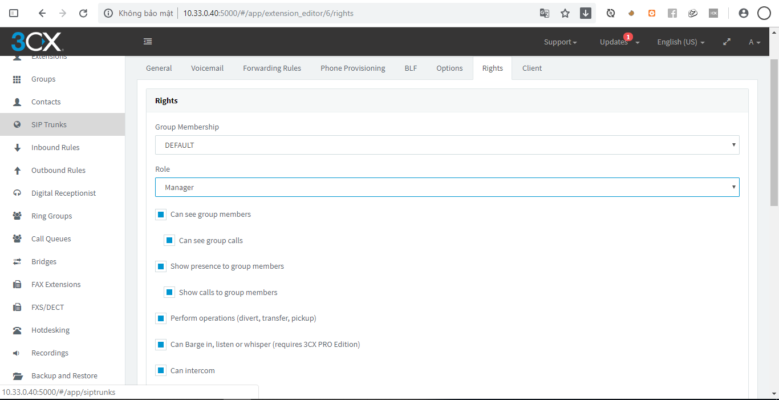Screen dimensions: 779x400
Task: Open Call Queues in the sidebar
Action: coord(51,239)
